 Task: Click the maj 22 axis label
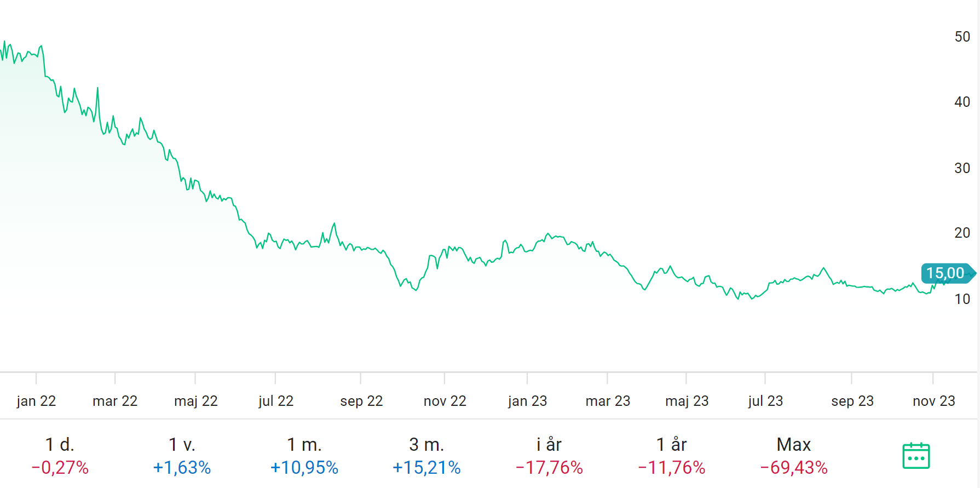pos(195,401)
